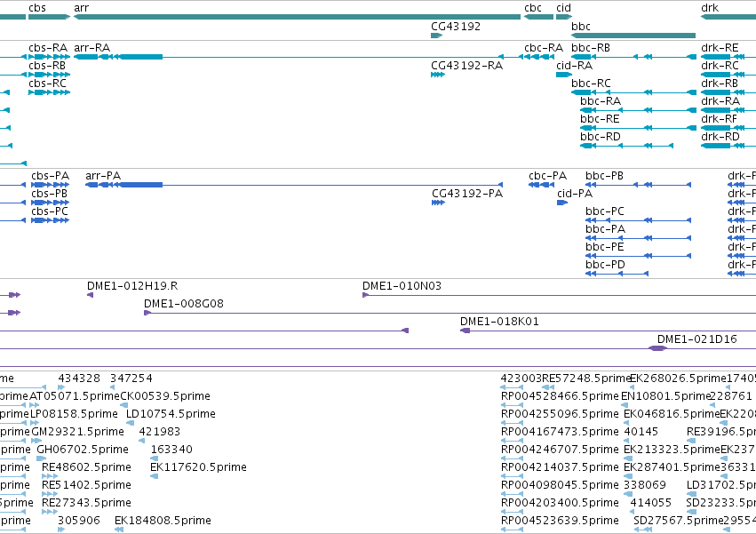The height and width of the screenshot is (534, 756).
Task: Select CG43192-RA transcript
Action: pyautogui.click(x=438, y=75)
